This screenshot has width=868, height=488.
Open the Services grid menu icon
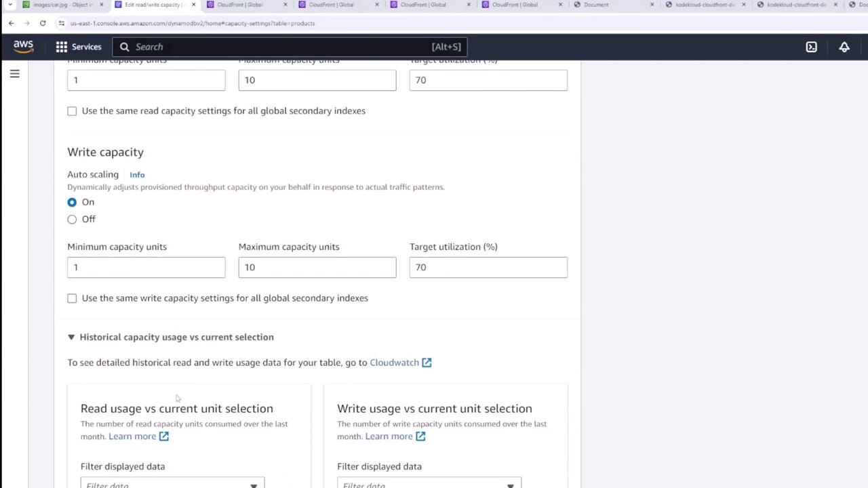62,47
